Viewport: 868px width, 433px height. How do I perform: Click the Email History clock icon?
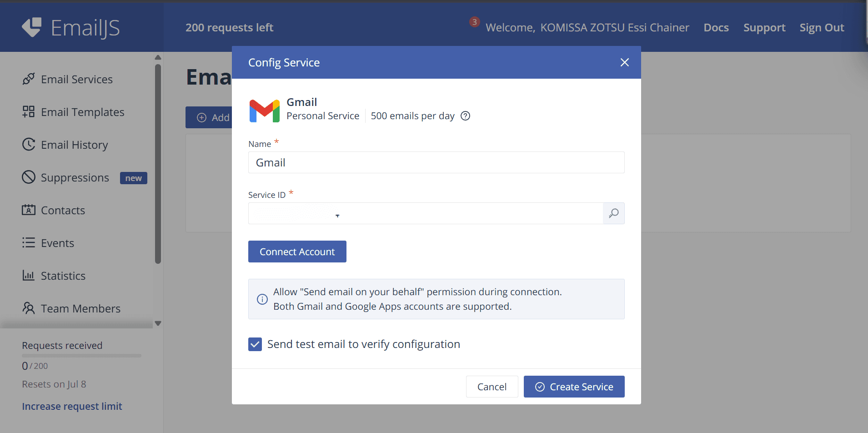click(29, 145)
